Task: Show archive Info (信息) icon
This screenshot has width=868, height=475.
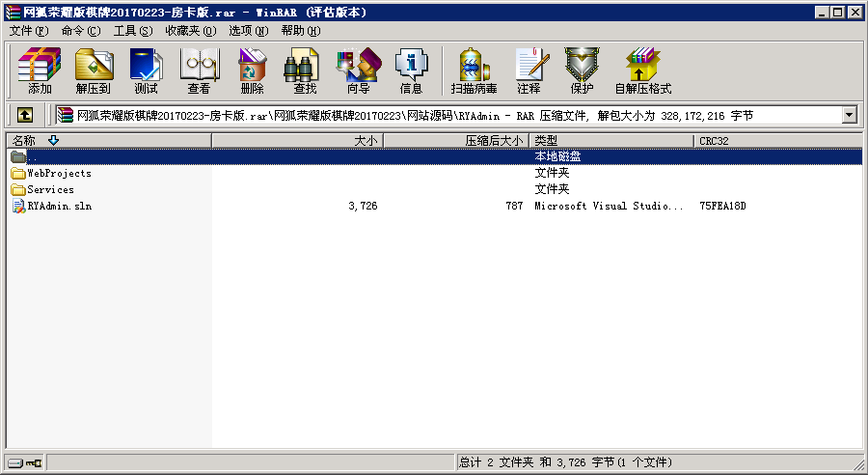Action: [411, 70]
